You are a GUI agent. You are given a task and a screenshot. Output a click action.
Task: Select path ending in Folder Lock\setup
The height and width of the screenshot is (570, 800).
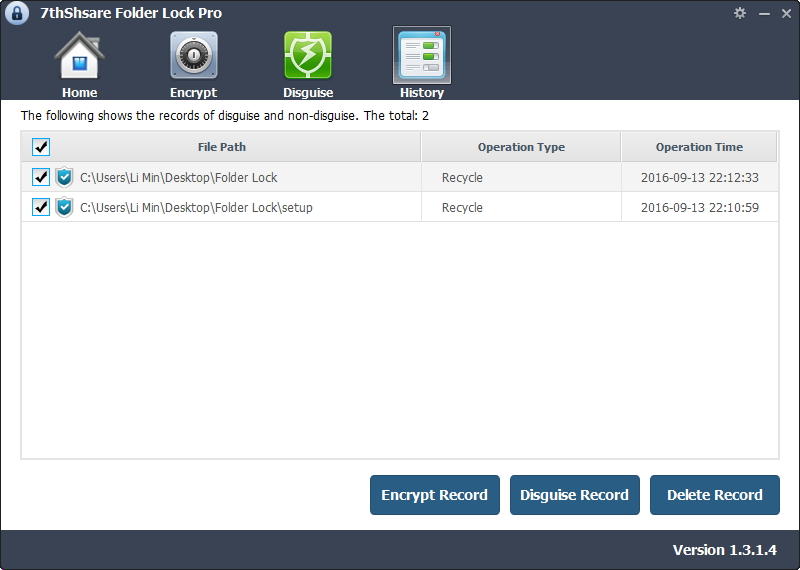click(x=196, y=208)
